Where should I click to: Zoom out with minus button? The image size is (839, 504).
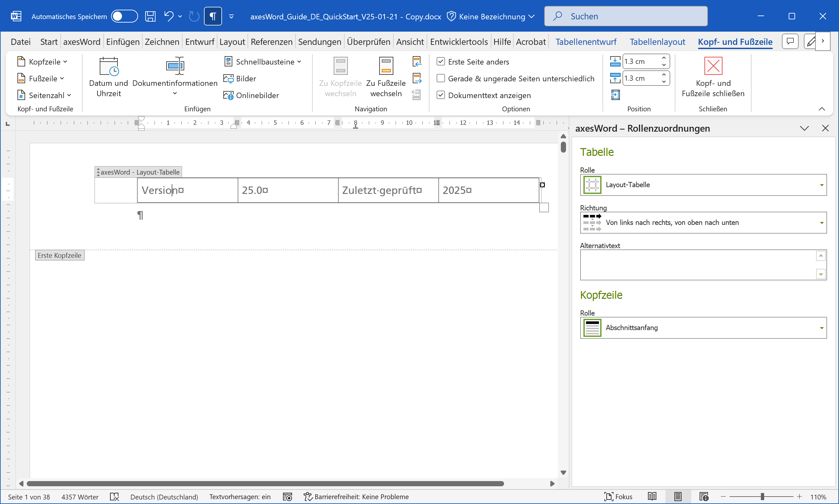pyautogui.click(x=723, y=497)
